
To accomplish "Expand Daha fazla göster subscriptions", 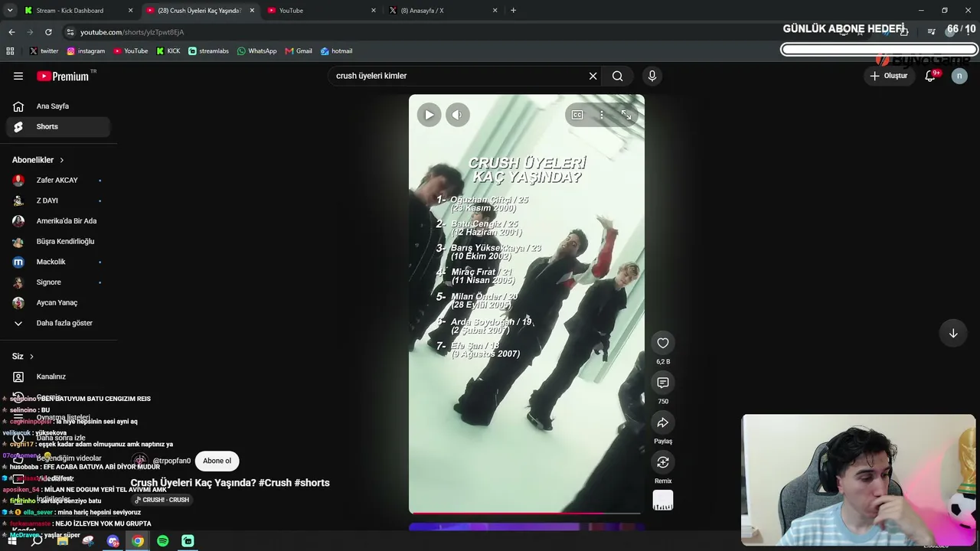I will 58,323.
